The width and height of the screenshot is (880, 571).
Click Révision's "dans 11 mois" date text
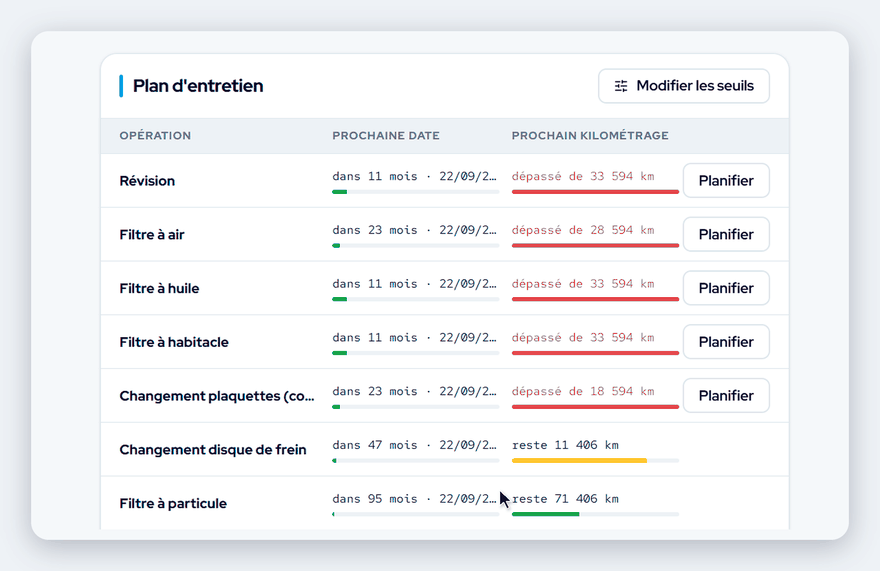click(x=375, y=176)
